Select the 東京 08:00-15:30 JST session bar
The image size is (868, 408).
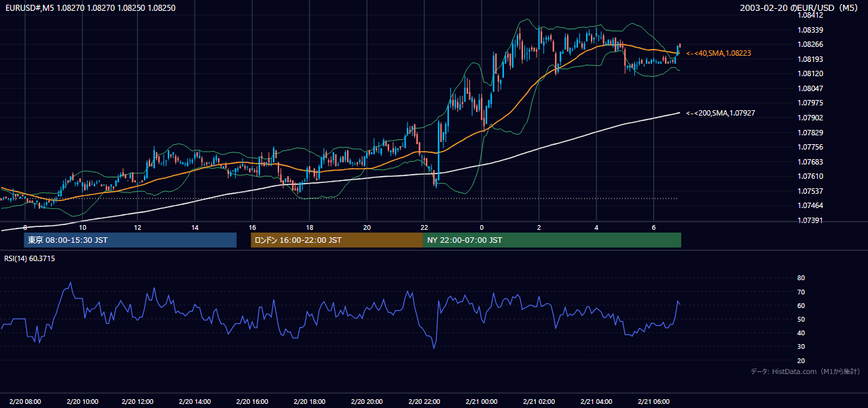click(130, 240)
